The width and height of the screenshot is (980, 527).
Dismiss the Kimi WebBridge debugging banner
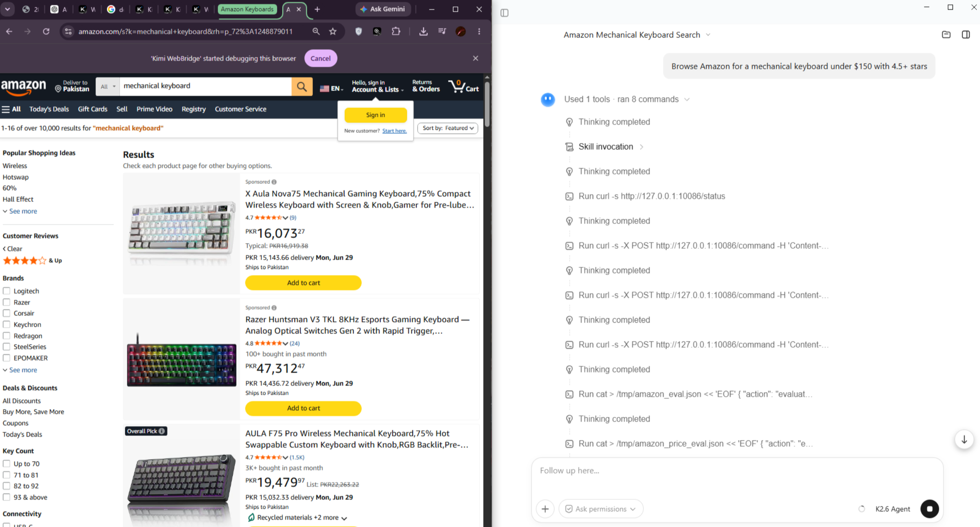click(475, 58)
